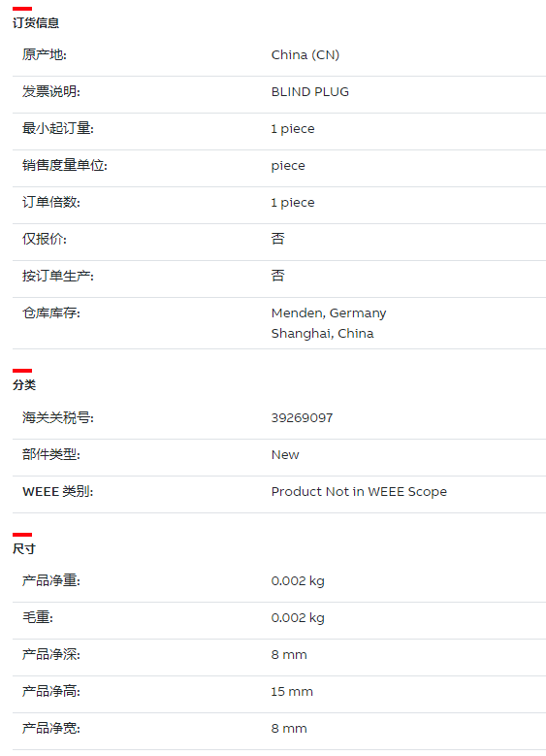Image resolution: width=546 pixels, height=756 pixels.
Task: Click the 尺寸 section heading
Action: tap(24, 548)
